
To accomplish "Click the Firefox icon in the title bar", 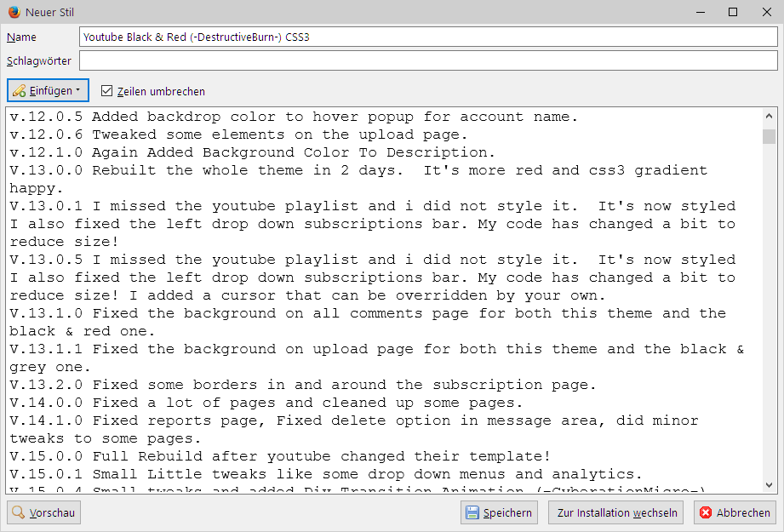I will [12, 12].
